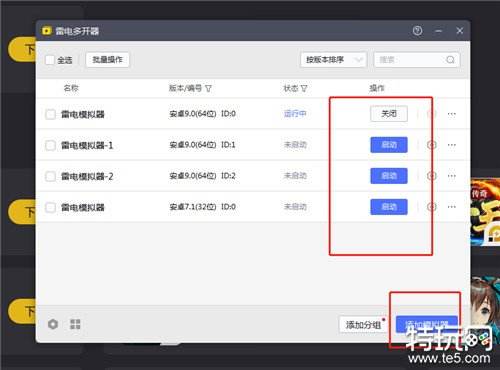Screen dimensions: 500x370
Task: Open the more menu (…) for the running 雷电模拟器
Action: [452, 114]
